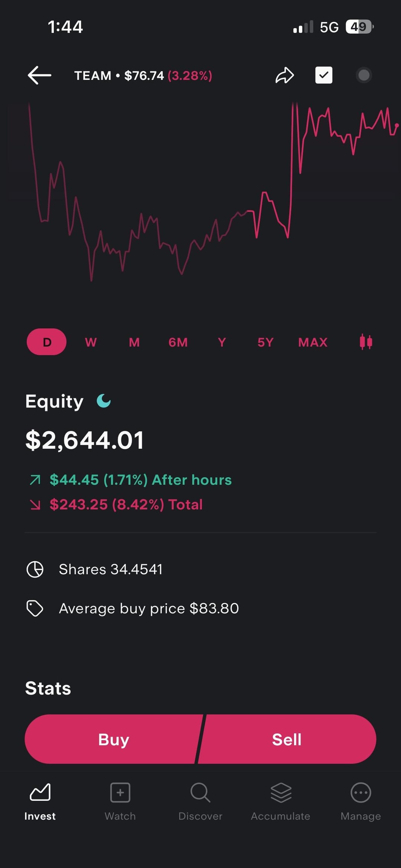Open the Accumulate layers tab
This screenshot has height=868, width=401.
coord(281,801)
